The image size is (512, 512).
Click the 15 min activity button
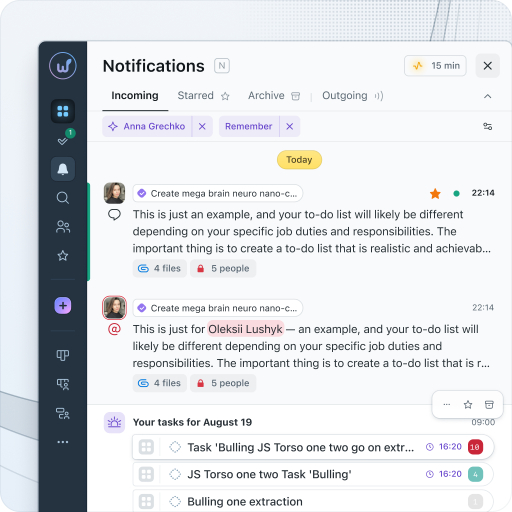pos(435,66)
